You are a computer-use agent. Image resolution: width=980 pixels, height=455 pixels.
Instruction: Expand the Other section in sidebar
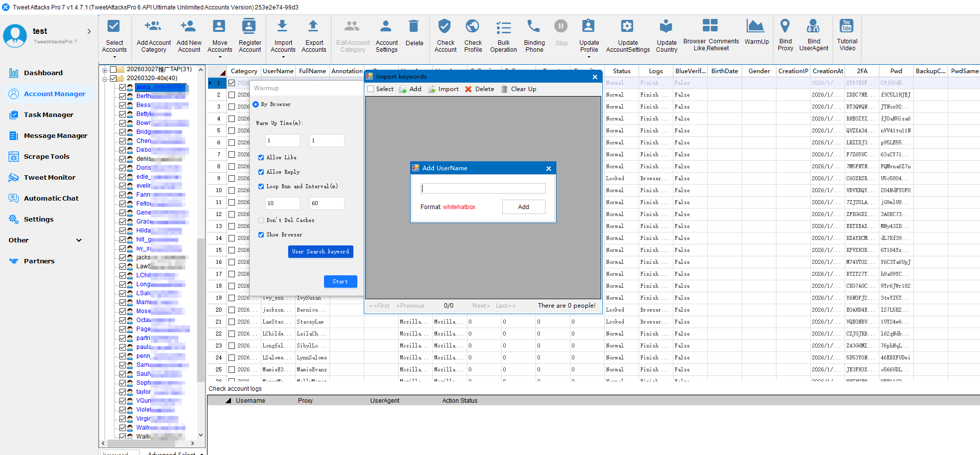point(79,240)
